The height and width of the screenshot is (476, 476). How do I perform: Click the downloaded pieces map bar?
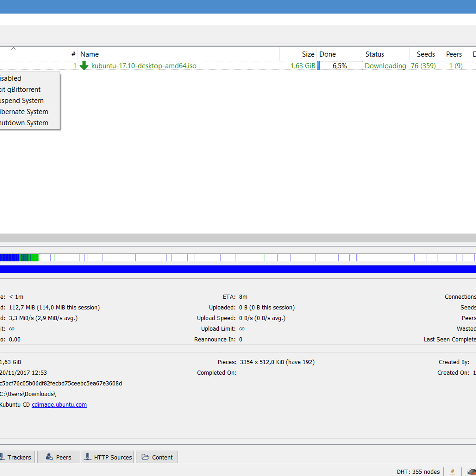[238, 257]
